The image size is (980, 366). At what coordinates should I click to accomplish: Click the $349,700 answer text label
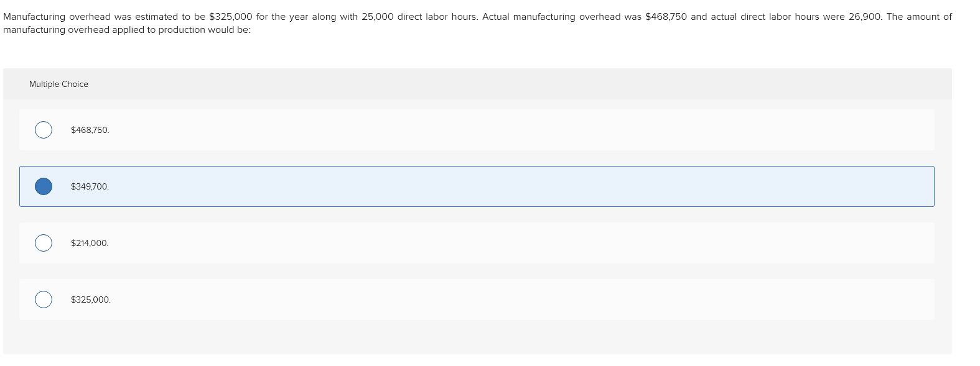click(90, 185)
